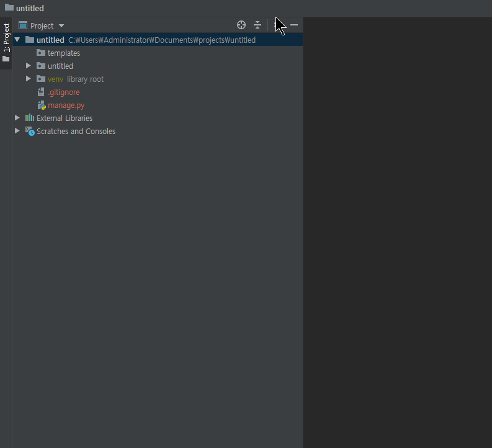Collapse the untitled root project node

[17, 40]
